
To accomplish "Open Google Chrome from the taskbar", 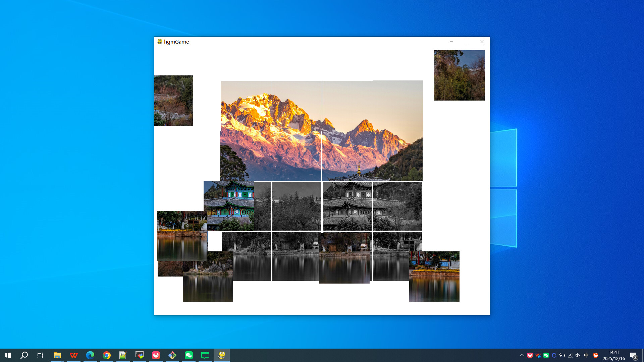I will (x=106, y=355).
